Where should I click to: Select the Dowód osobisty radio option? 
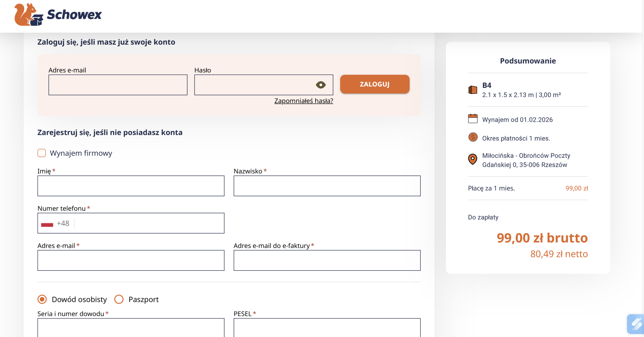pyautogui.click(x=42, y=299)
